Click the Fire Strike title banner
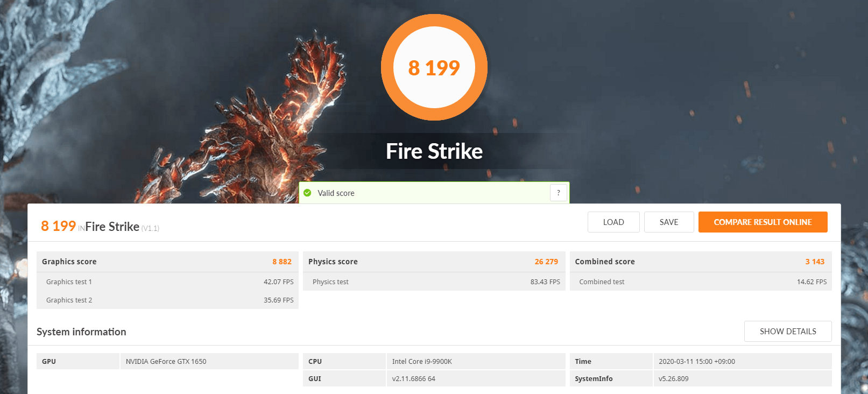Image resolution: width=868 pixels, height=394 pixels. pos(434,151)
